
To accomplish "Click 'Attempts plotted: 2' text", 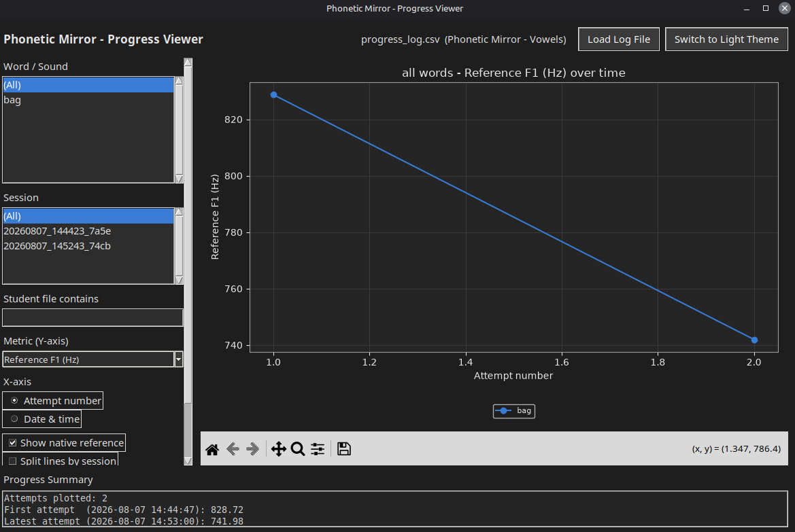I will click(56, 498).
